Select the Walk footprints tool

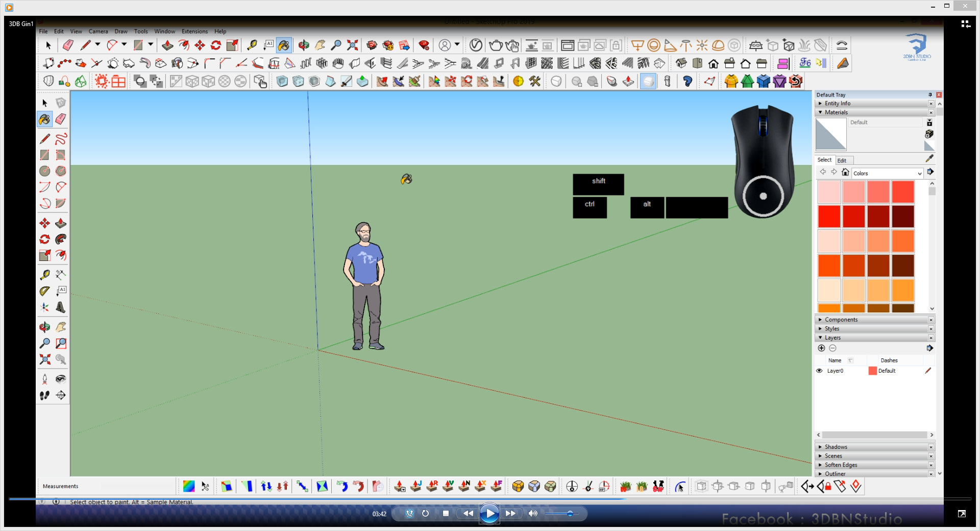tap(45, 395)
